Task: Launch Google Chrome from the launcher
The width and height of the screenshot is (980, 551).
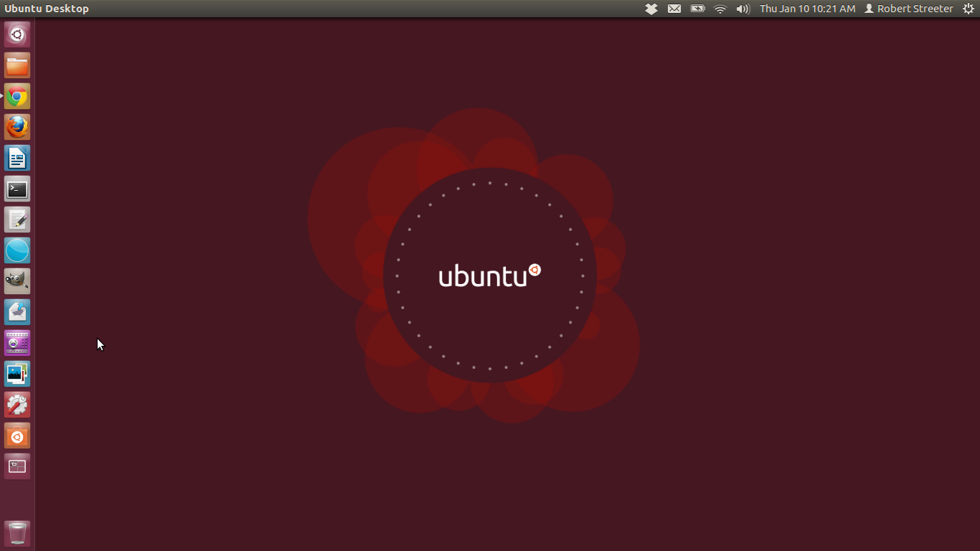Action: tap(17, 96)
